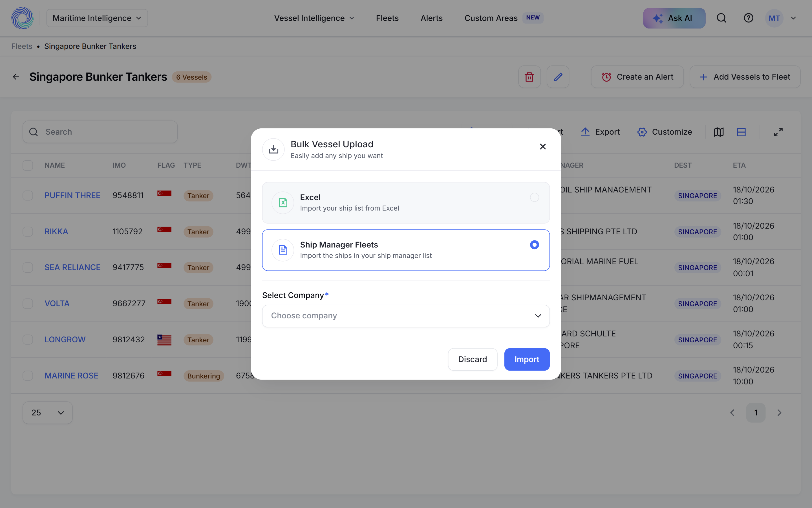Click the Fleets breadcrumb link
This screenshot has height=508, width=812.
(x=22, y=46)
